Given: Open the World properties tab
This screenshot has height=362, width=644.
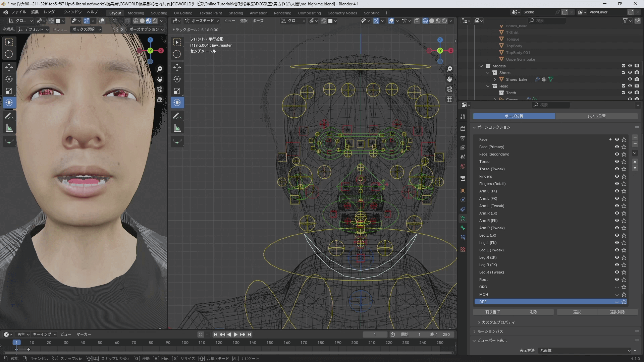Looking at the screenshot, I should point(463,166).
